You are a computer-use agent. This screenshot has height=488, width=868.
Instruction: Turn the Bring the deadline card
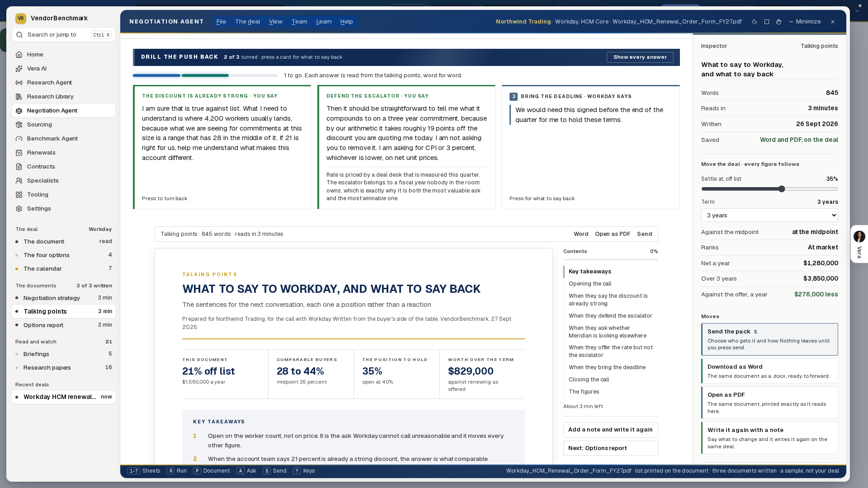coord(590,147)
